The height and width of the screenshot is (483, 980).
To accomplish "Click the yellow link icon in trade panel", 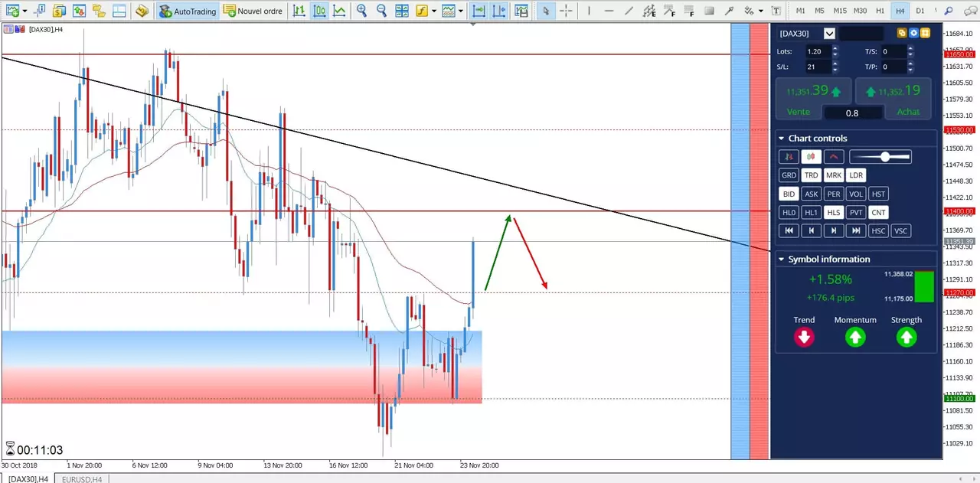I will click(901, 33).
